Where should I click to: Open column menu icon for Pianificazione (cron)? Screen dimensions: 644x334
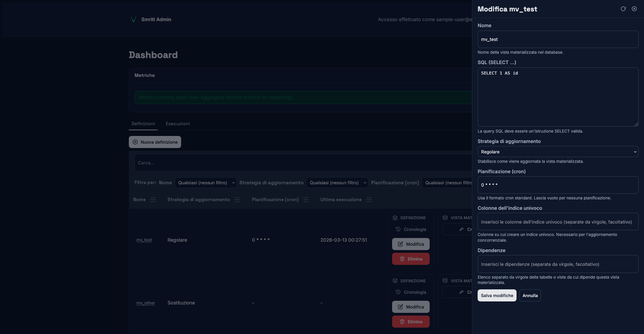[x=306, y=200]
